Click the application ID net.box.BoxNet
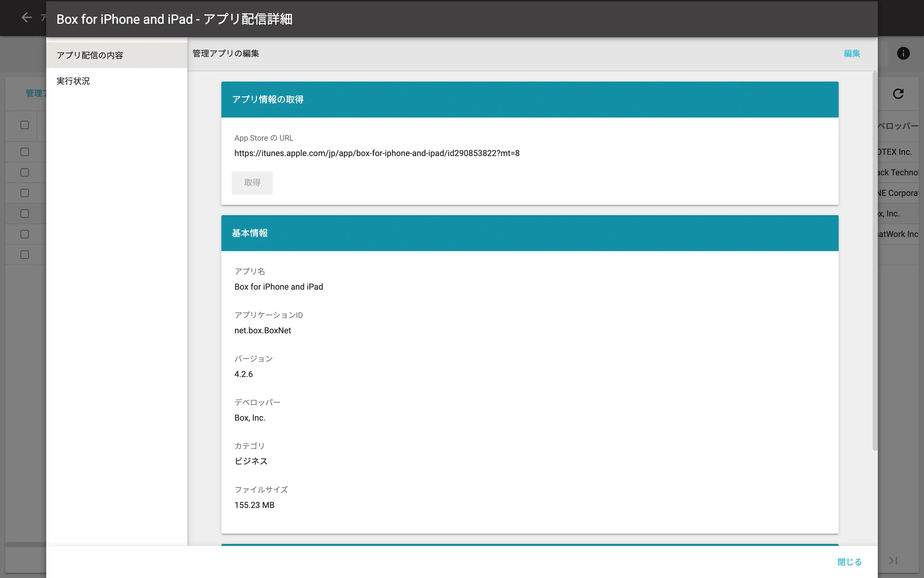 262,331
